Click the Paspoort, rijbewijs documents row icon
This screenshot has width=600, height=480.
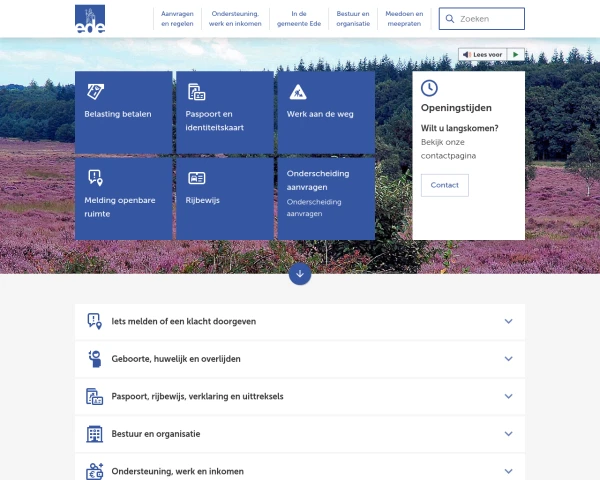pyautogui.click(x=95, y=396)
